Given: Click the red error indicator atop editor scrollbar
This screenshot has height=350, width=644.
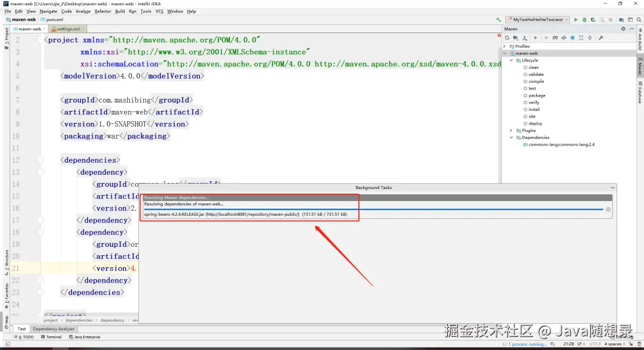Looking at the screenshot, I should pos(499,36).
